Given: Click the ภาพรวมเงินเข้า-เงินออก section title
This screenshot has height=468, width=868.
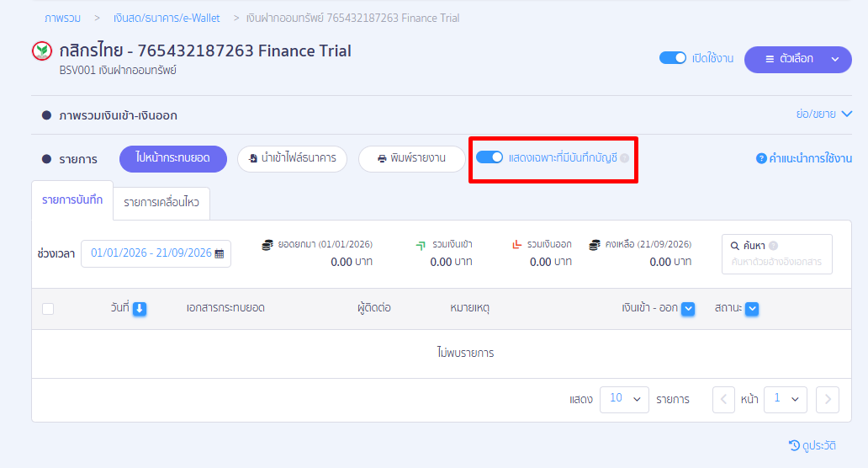Looking at the screenshot, I should (118, 115).
